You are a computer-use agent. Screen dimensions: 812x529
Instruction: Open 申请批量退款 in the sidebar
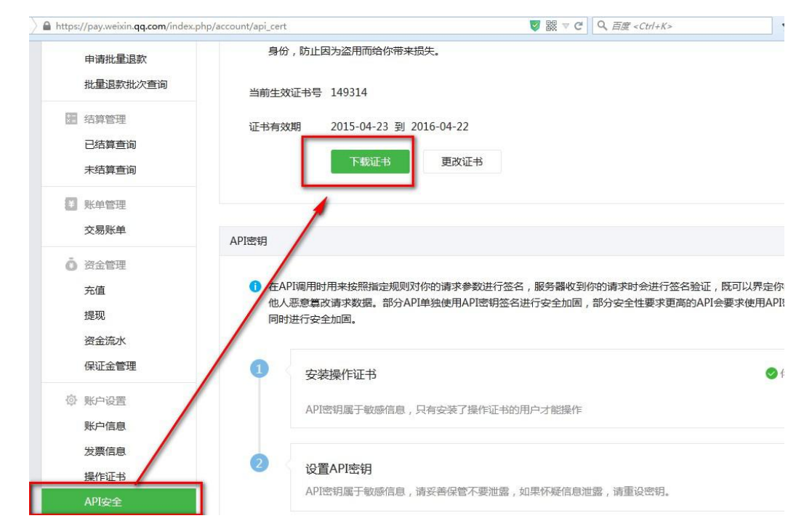[x=120, y=59]
